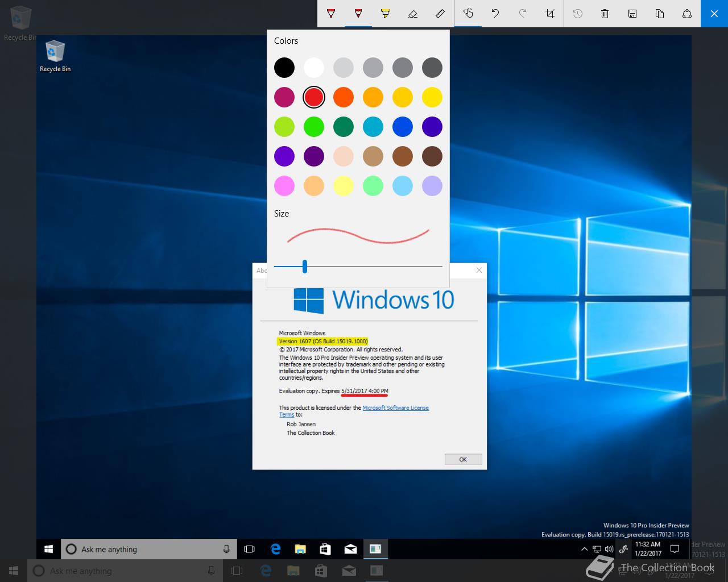Open File Explorer from the bright taskbar

click(300, 549)
